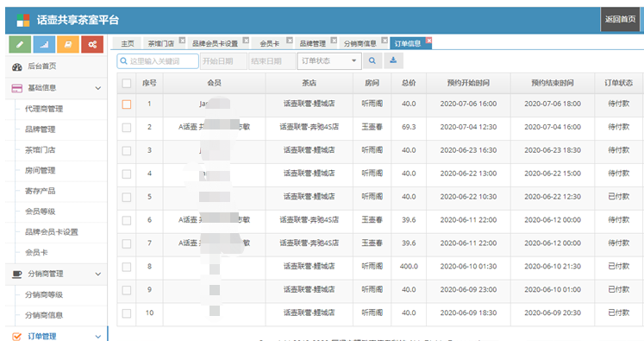Close the 品牌会员卡设置 tab
Screen dimensions: 644x341
246,41
